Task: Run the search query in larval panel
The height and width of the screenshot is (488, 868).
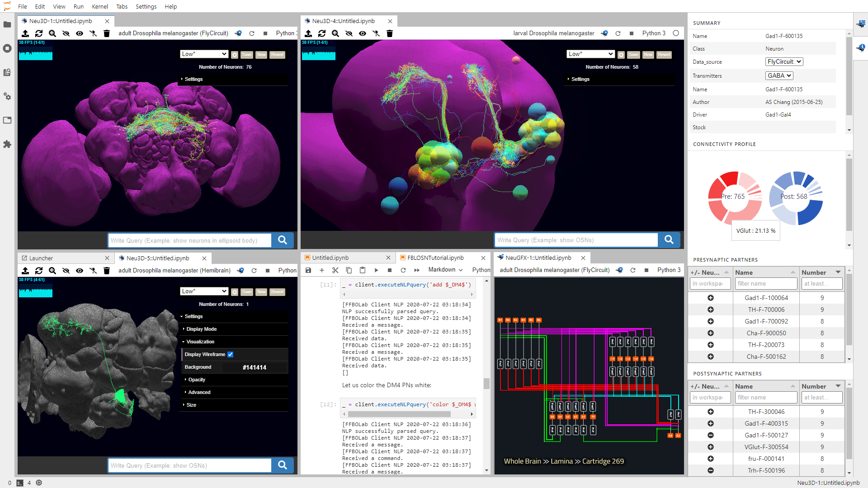Action: [x=669, y=240]
